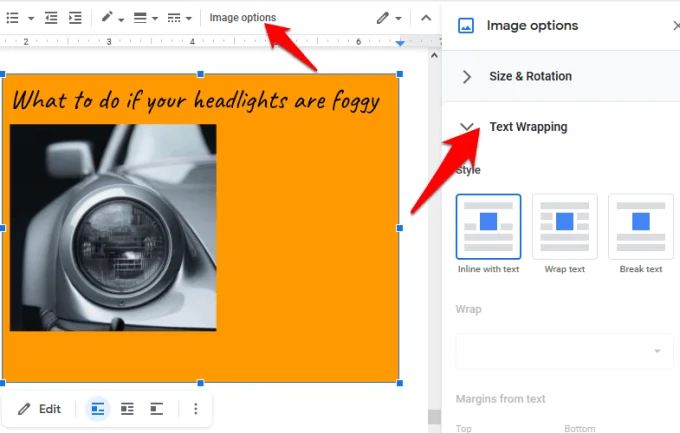Click the decrease indent icon
The image size is (680, 433).
click(51, 18)
